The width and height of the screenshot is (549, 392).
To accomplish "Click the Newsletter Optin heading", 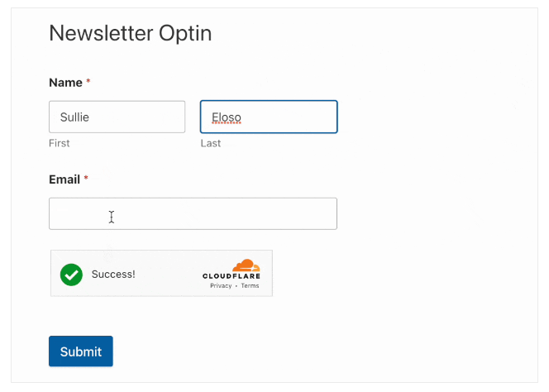I will pos(130,33).
